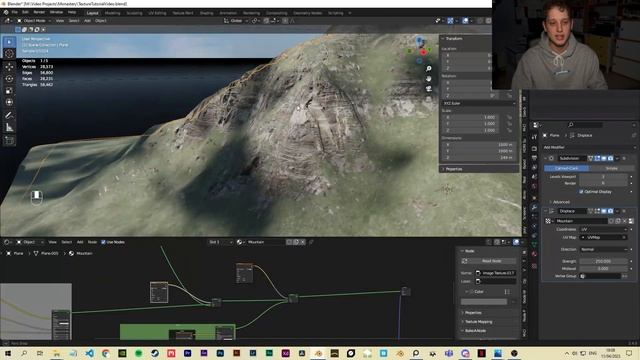Screen dimensions: 640x360
Task: Open Premiere Pro from taskbar
Action: (x=187, y=353)
